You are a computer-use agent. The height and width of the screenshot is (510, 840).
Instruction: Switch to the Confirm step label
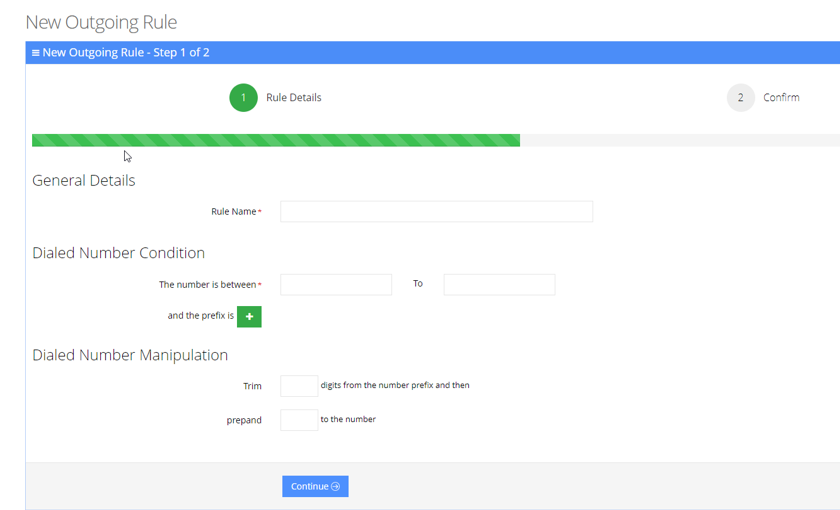[781, 98]
